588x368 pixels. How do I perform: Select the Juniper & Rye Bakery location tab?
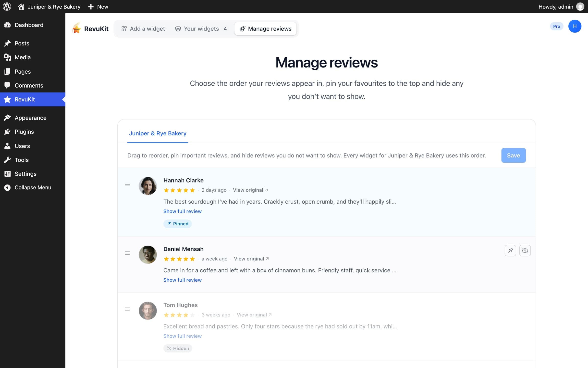point(158,133)
